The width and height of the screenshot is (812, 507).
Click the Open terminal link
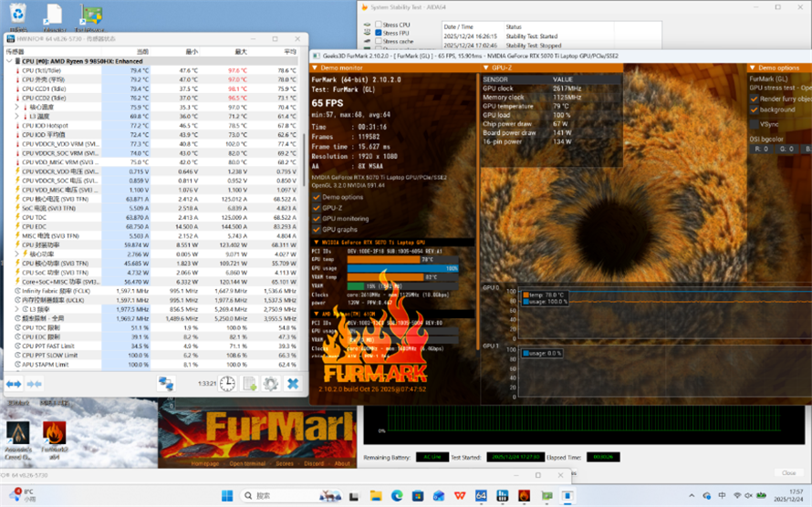(247, 463)
